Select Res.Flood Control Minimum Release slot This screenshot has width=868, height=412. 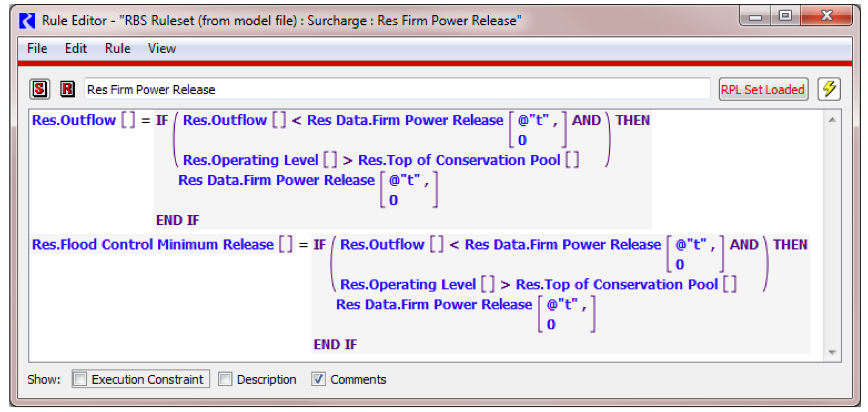coord(153,245)
